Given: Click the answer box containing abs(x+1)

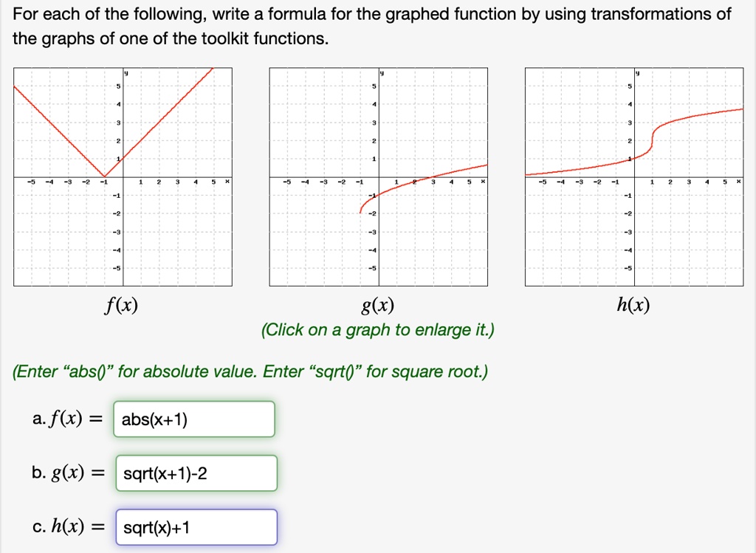Looking at the screenshot, I should pyautogui.click(x=195, y=419).
